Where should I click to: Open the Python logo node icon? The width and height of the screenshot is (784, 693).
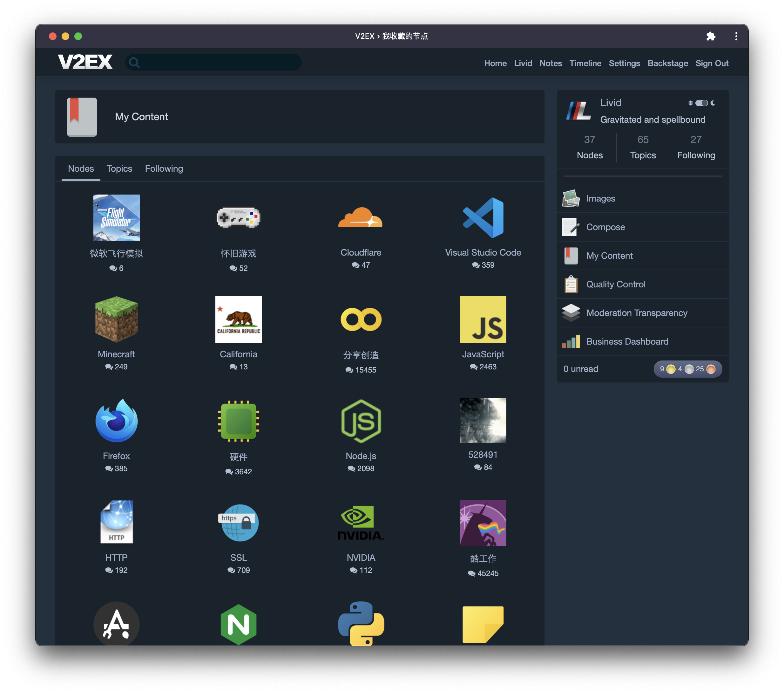(x=361, y=623)
